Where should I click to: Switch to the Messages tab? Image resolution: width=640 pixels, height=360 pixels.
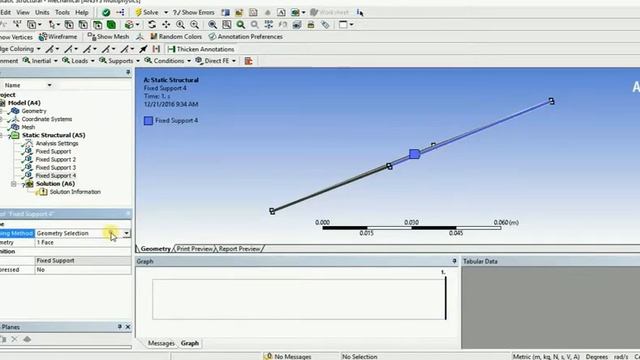161,343
